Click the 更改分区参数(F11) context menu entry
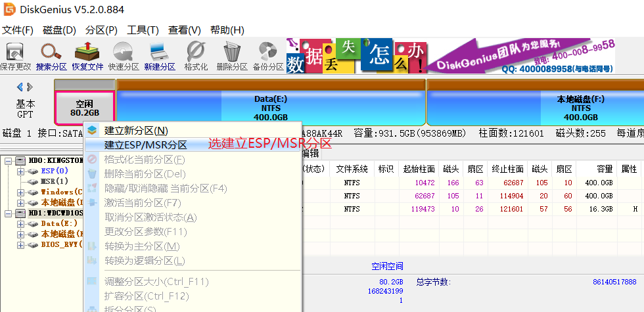Image resolution: width=644 pixels, height=312 pixels. pyautogui.click(x=193, y=232)
